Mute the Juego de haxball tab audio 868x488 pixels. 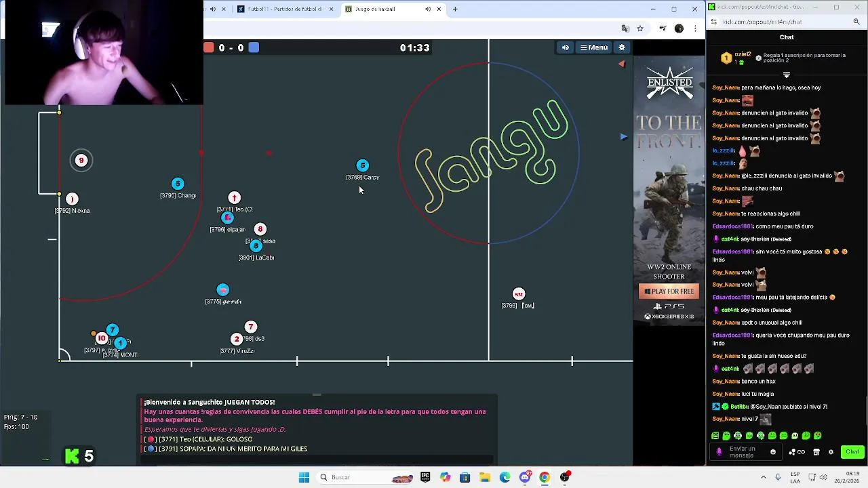(x=428, y=9)
